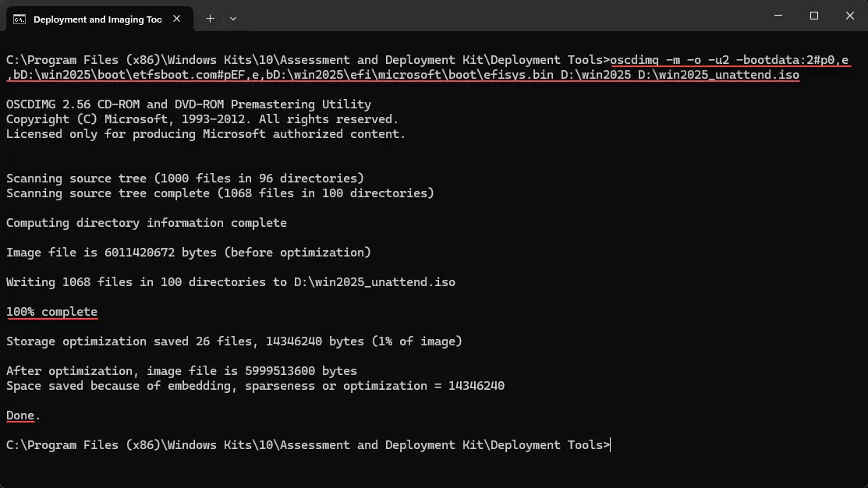Screen dimensions: 868x488
Task: Click the Scanning source tree complete line
Action: pyautogui.click(x=221, y=193)
